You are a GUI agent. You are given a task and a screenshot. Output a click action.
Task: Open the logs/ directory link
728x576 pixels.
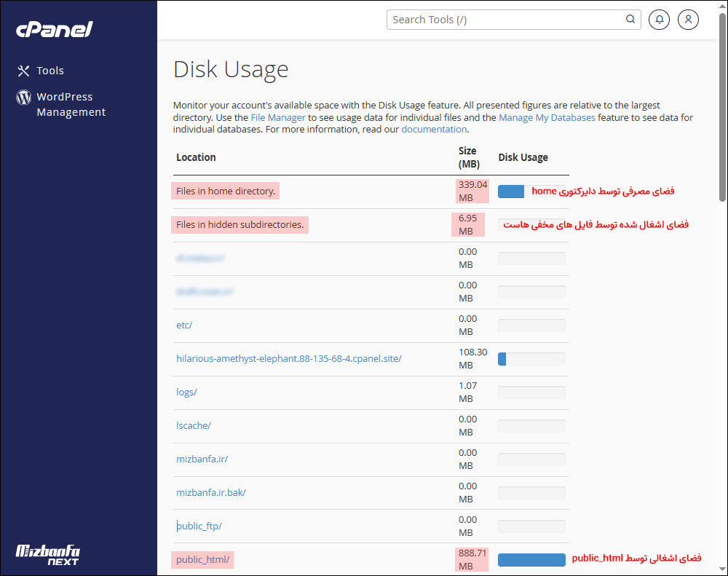[186, 392]
